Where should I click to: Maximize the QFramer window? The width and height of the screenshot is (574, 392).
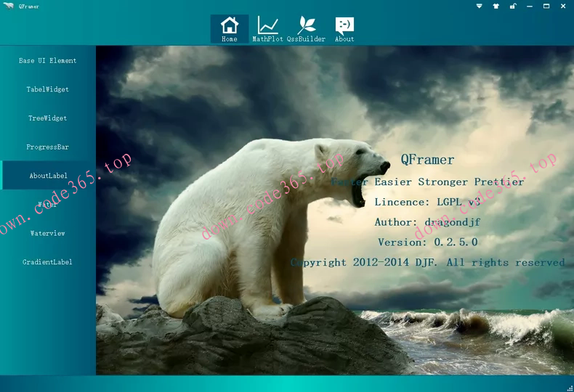click(x=546, y=7)
